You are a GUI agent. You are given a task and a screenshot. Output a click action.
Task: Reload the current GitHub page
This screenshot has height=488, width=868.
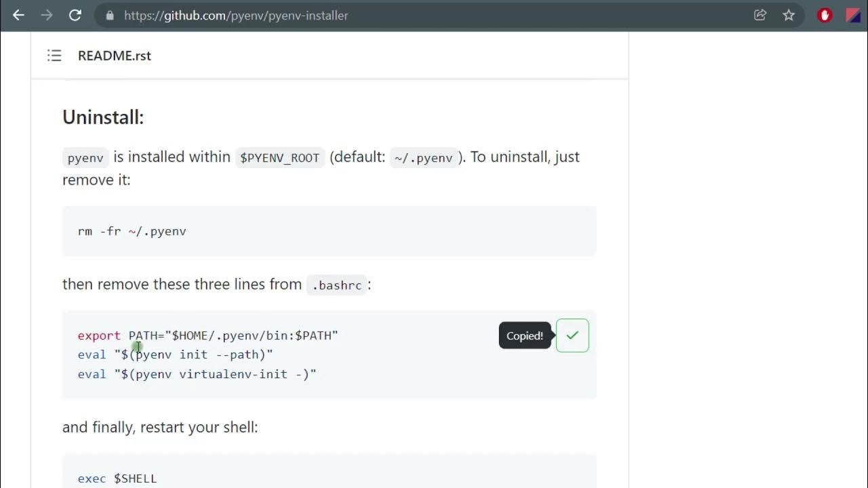click(75, 15)
